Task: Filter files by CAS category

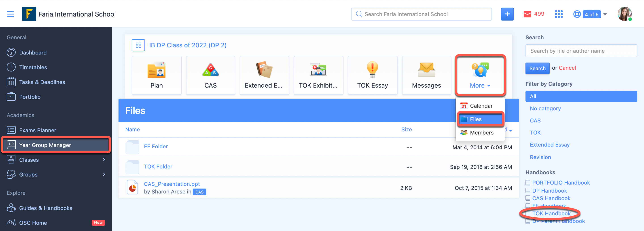Action: [535, 120]
